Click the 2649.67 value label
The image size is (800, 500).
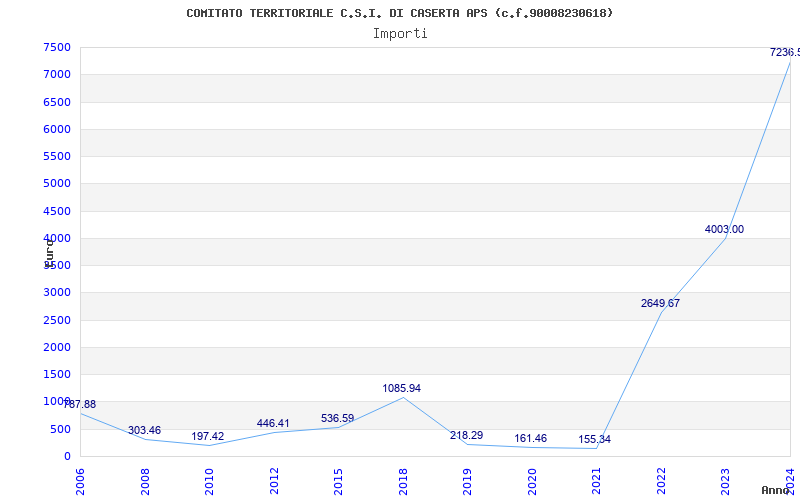coord(660,303)
